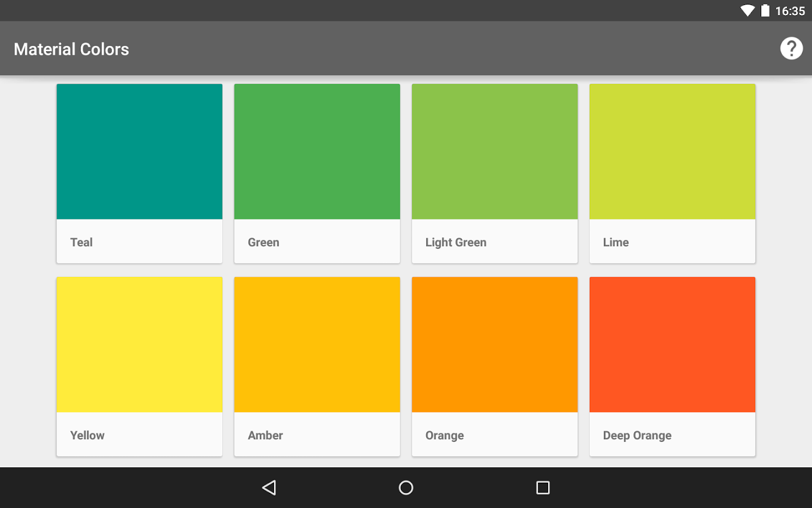The width and height of the screenshot is (812, 508).
Task: Select the Orange color swatch
Action: [x=495, y=344]
